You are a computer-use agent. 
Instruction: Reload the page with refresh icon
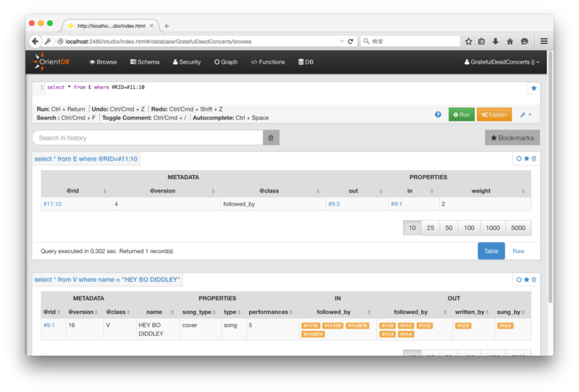(x=350, y=41)
